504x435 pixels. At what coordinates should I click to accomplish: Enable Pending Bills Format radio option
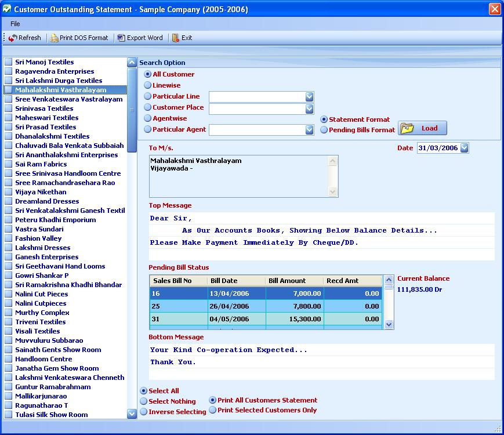tap(324, 130)
